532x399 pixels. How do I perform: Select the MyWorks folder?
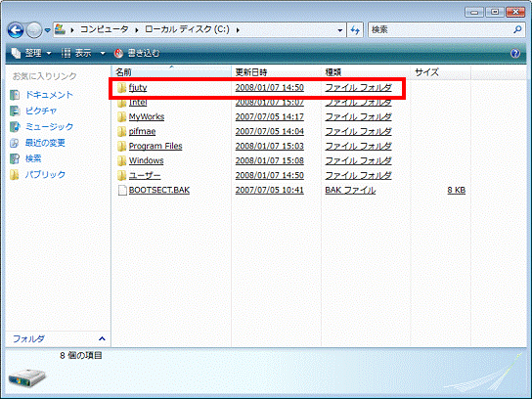[x=147, y=116]
